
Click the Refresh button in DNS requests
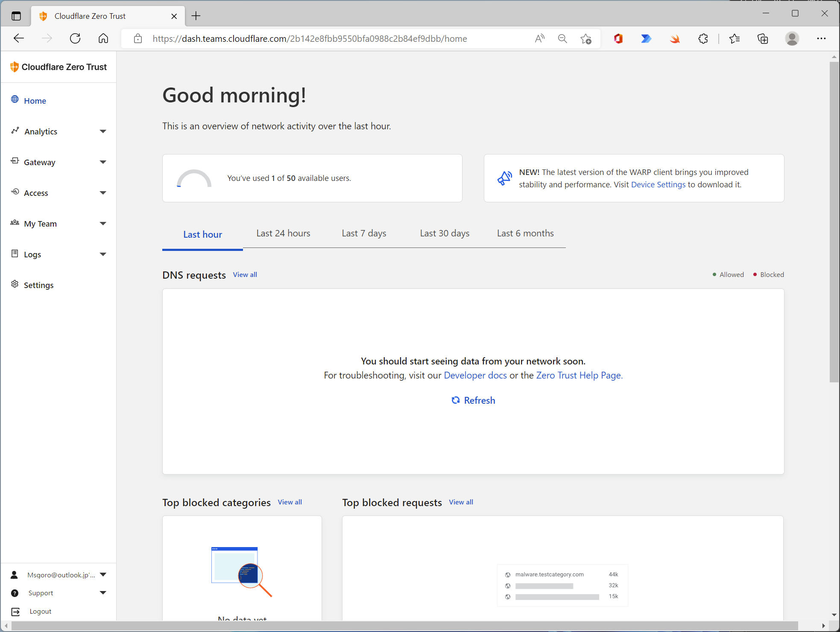pyautogui.click(x=473, y=400)
